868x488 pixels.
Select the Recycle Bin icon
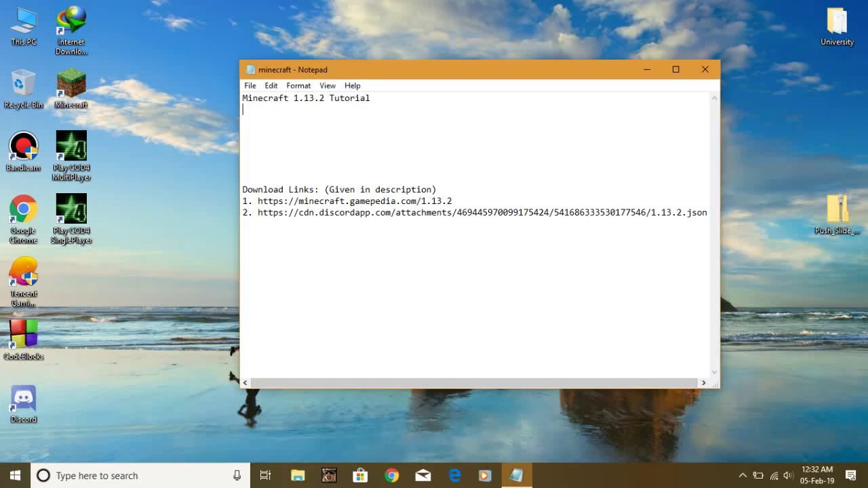click(24, 89)
